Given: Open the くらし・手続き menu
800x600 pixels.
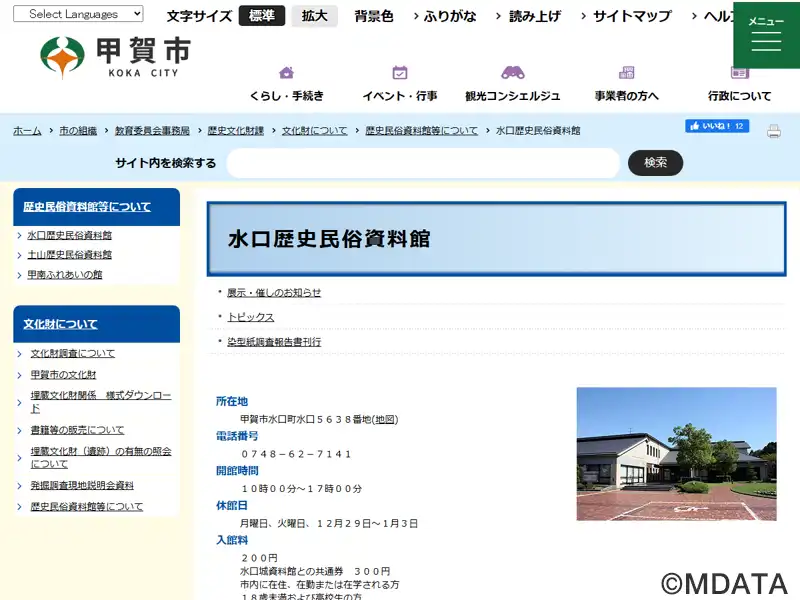Looking at the screenshot, I should 287,96.
